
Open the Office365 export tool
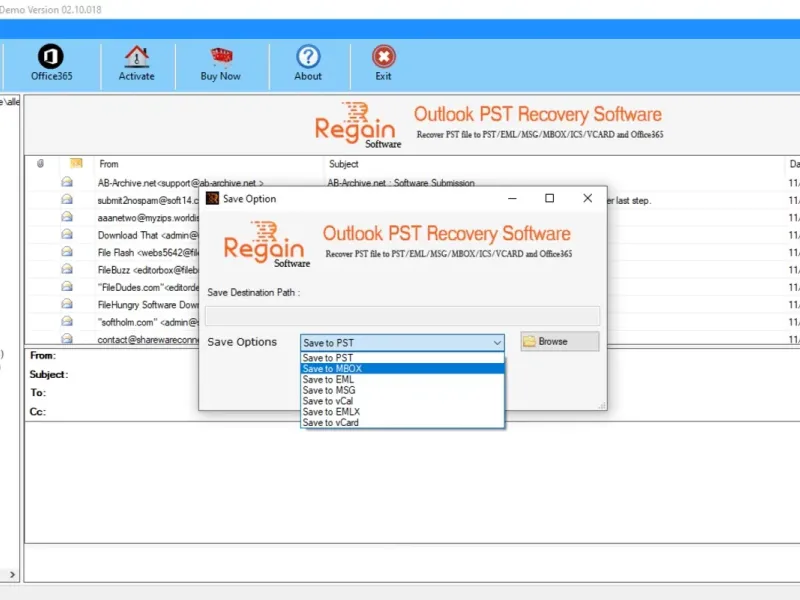[x=51, y=63]
